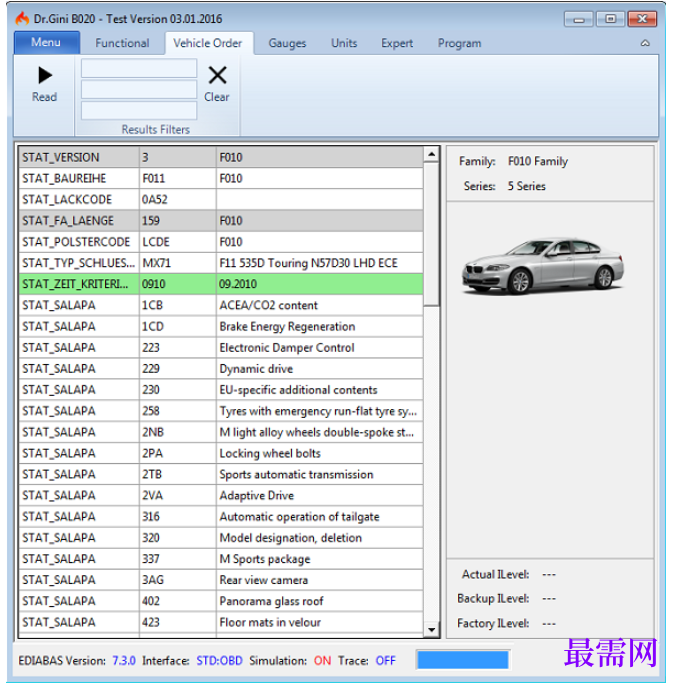Click the Automatic operation of tailgate cell
Image resolution: width=676 pixels, height=684 pixels.
pyautogui.click(x=320, y=517)
